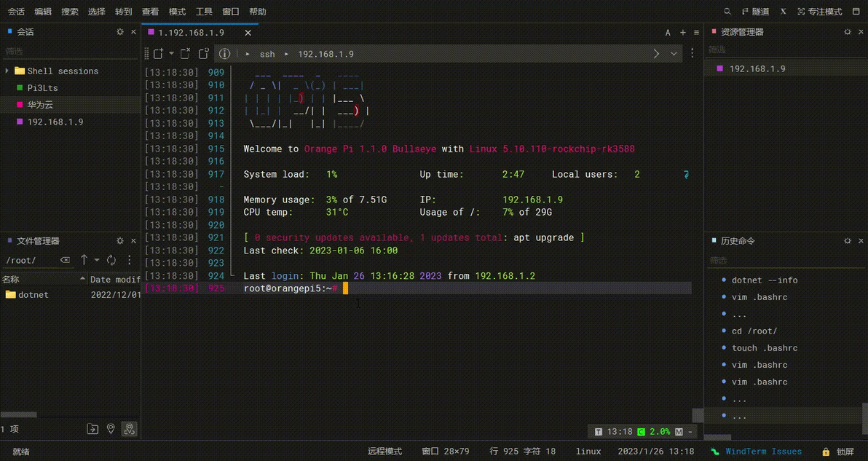Image resolution: width=868 pixels, height=461 pixels.
Task: Toggle the lock screen (锁屏) button
Action: tap(837, 452)
